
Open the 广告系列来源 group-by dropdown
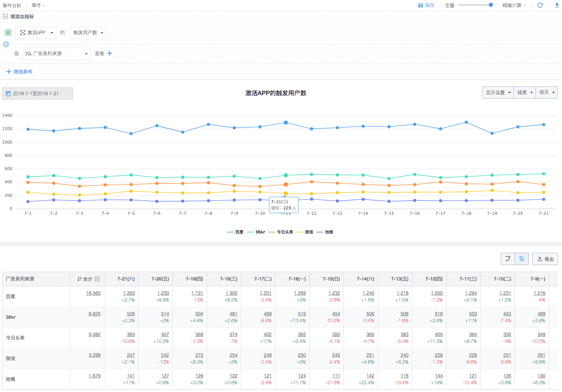(x=57, y=54)
